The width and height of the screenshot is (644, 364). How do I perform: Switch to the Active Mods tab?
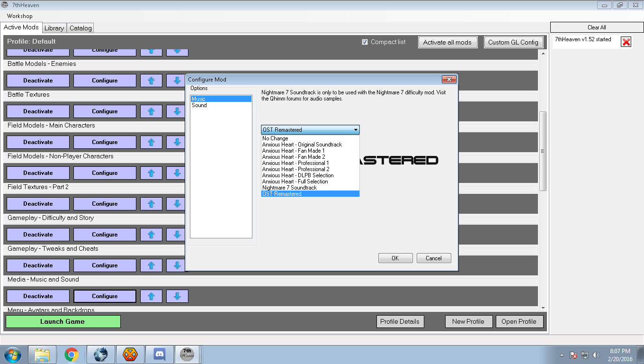pos(21,27)
